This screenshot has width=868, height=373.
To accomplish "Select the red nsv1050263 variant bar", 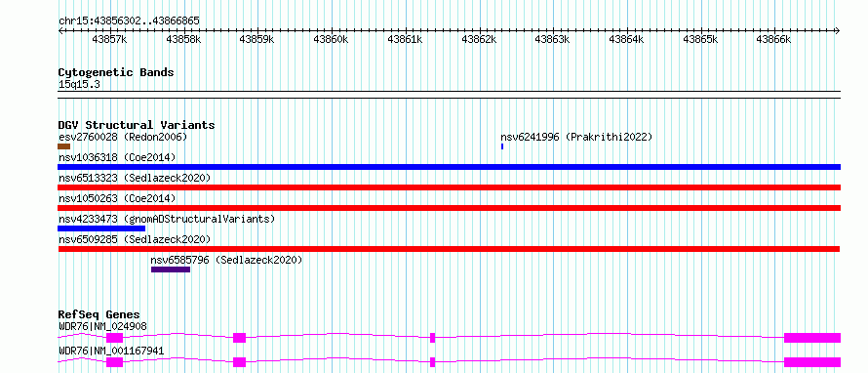I will pyautogui.click(x=449, y=208).
